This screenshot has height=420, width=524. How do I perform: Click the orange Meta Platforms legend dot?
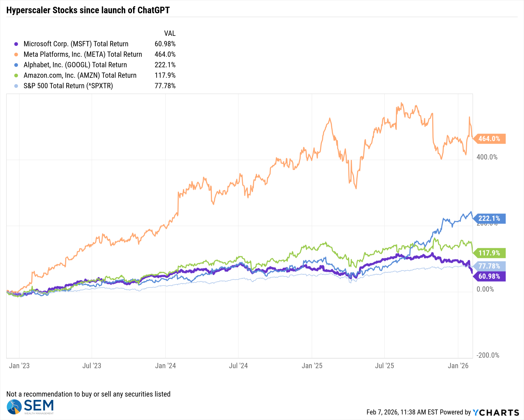pyautogui.click(x=16, y=55)
